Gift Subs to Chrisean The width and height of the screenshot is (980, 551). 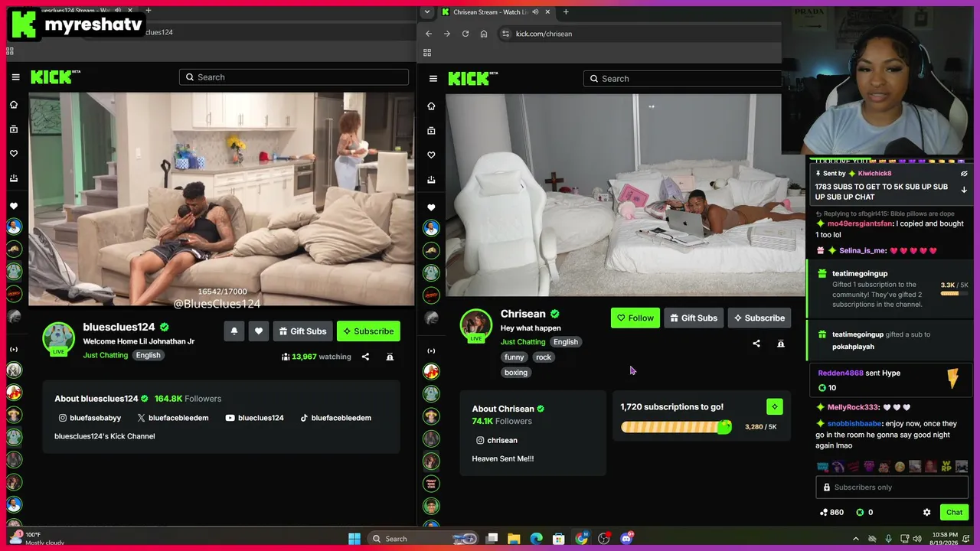pyautogui.click(x=694, y=318)
